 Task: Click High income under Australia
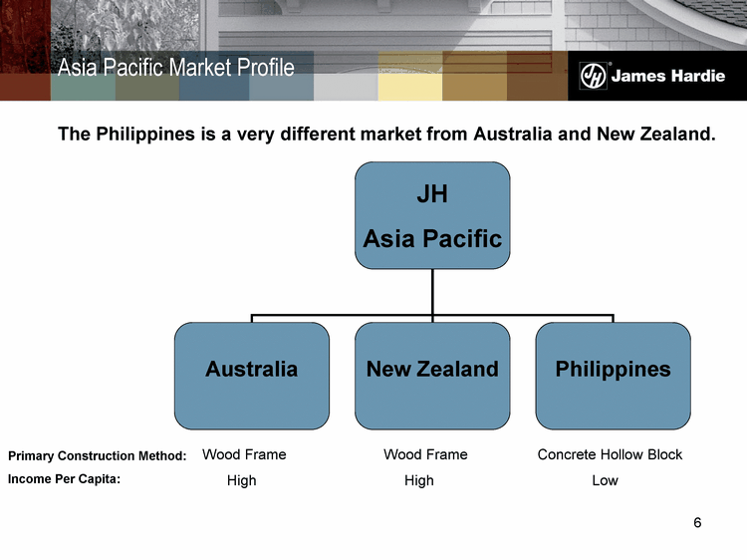(242, 480)
